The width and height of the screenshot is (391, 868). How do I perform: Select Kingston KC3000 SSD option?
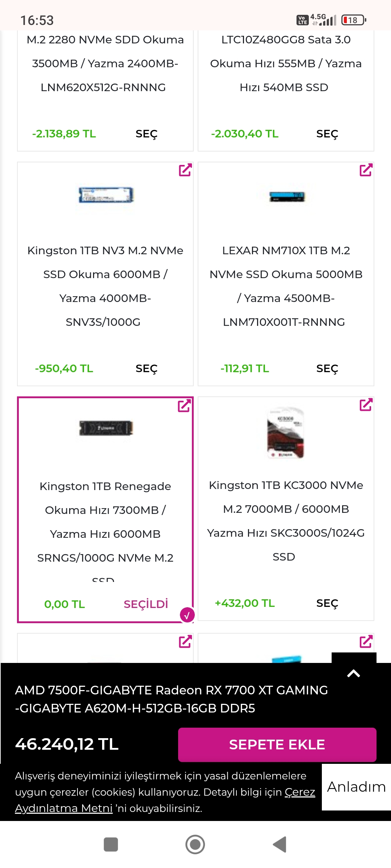tap(327, 603)
